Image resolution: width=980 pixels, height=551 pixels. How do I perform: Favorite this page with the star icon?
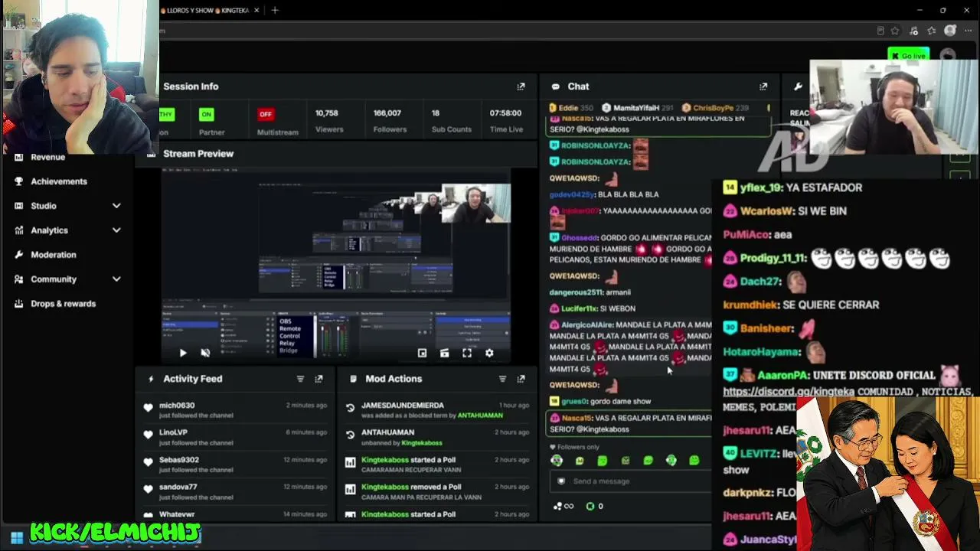point(894,31)
